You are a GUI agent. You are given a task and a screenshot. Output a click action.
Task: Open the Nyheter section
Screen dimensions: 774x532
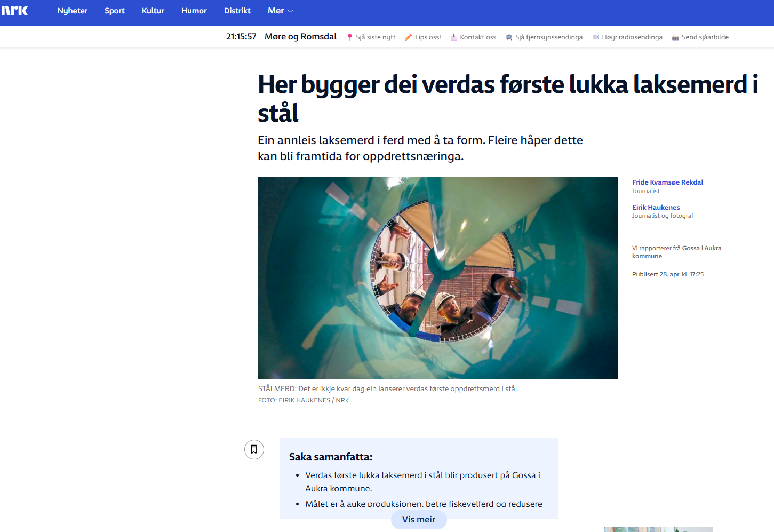coord(73,11)
